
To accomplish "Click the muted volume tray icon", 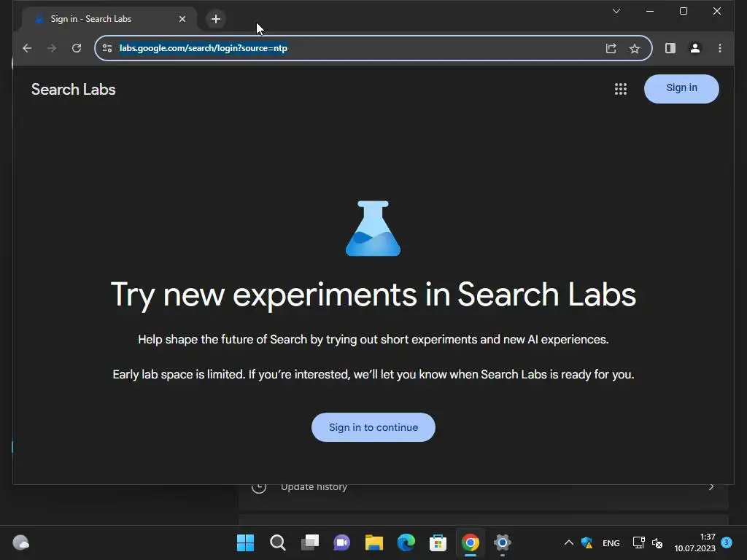I will (x=657, y=542).
